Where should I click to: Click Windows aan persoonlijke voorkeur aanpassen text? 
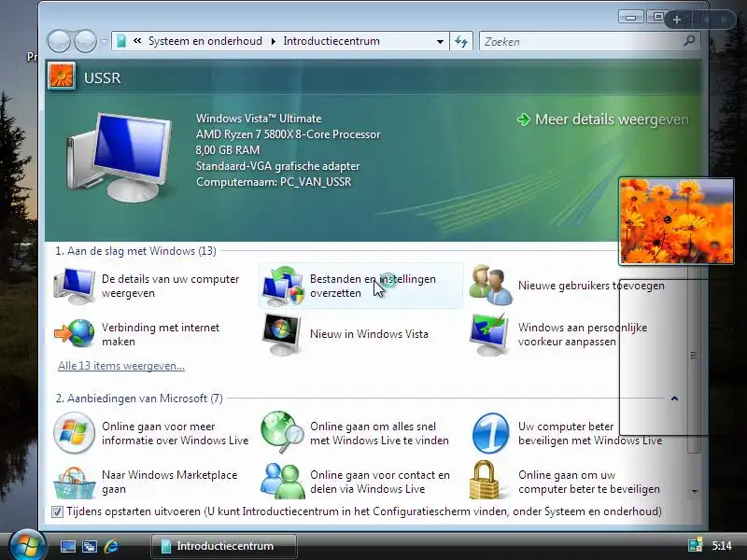pyautogui.click(x=582, y=334)
